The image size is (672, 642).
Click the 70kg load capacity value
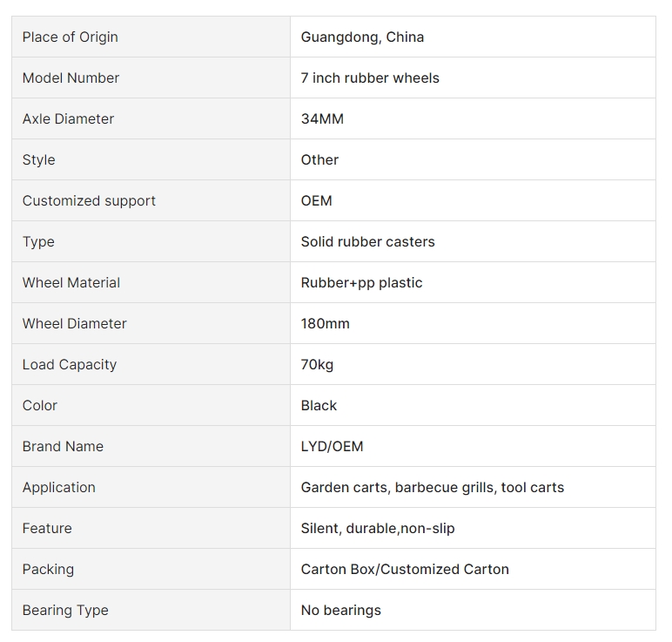click(x=317, y=364)
